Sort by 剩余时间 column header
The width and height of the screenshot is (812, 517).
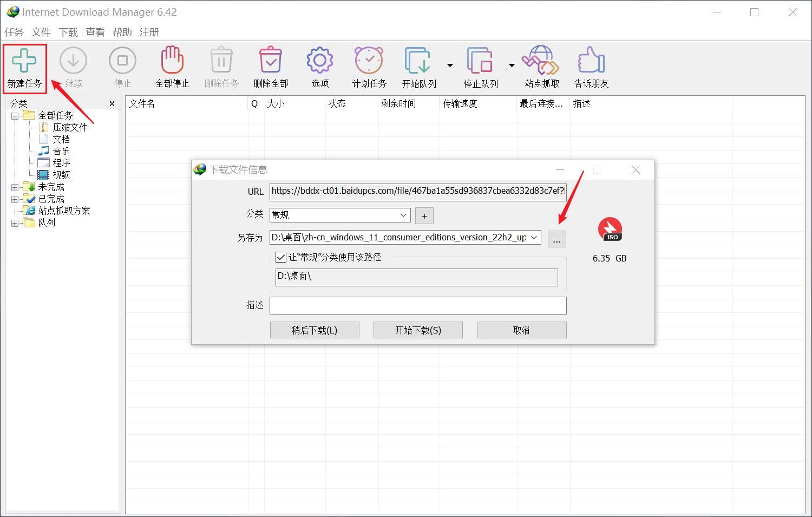(409, 103)
